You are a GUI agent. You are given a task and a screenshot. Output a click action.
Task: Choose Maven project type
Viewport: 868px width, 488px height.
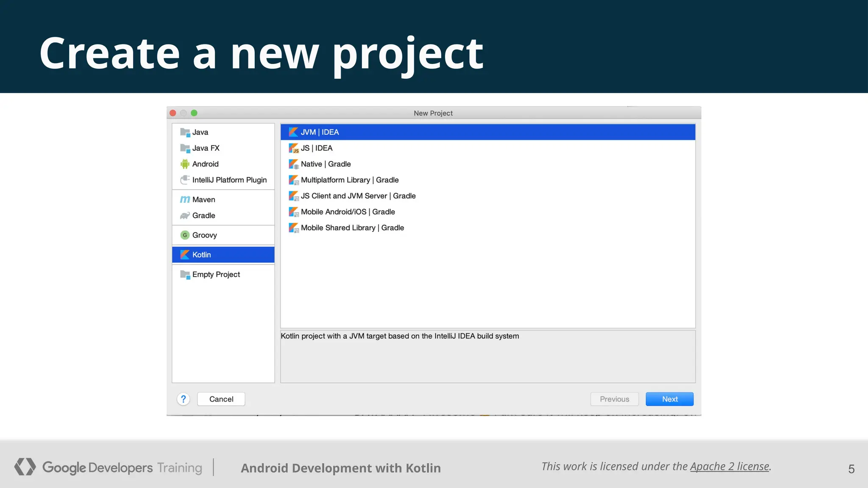pyautogui.click(x=223, y=200)
